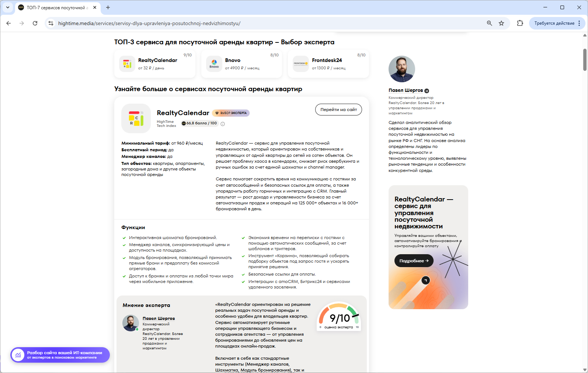The width and height of the screenshot is (588, 373).
Task: Expand the tab search dropdown arrow
Action: (x=7, y=7)
